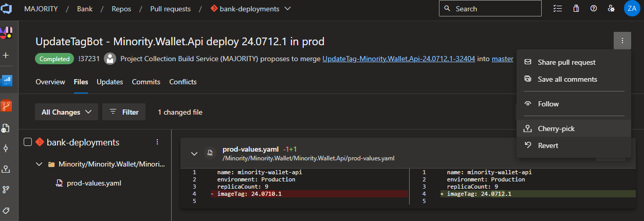Collapse the prod-values.yaml diff section

click(194, 153)
